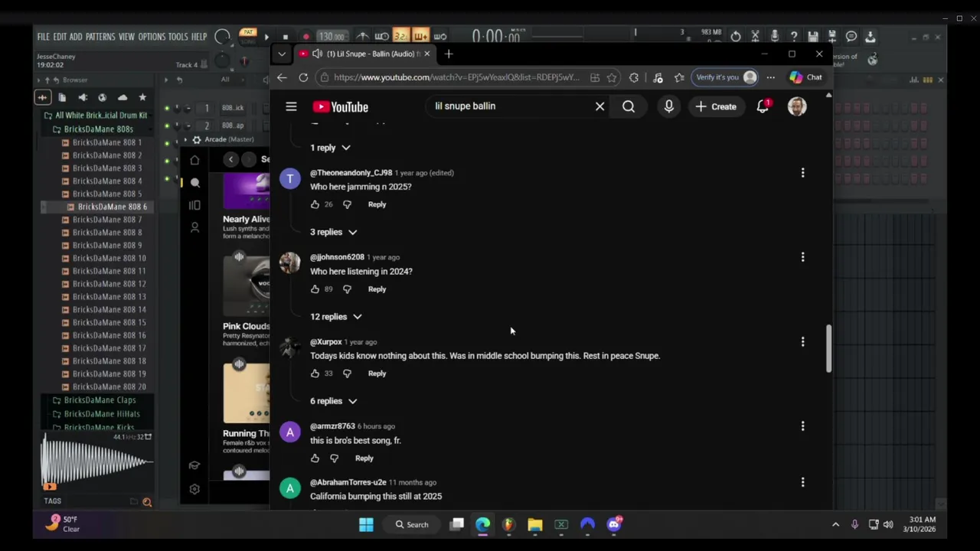This screenshot has width=980, height=551.
Task: Open the TOOLS menu in FL Studio
Action: click(178, 37)
